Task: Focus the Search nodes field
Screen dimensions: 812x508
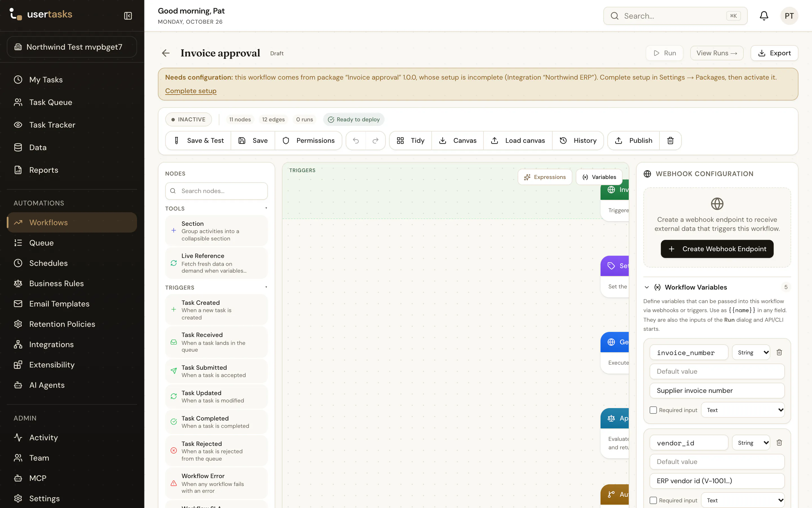Action: pos(217,191)
